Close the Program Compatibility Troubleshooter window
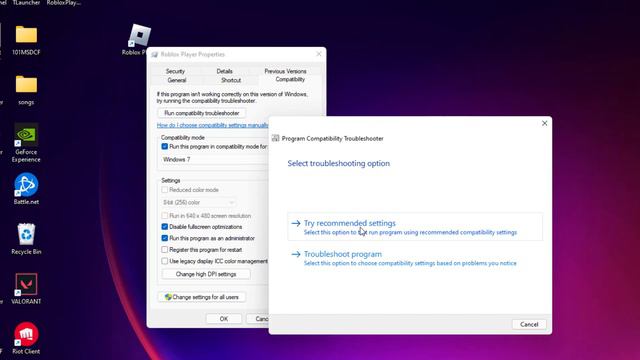Image resolution: width=640 pixels, height=360 pixels. 544,123
